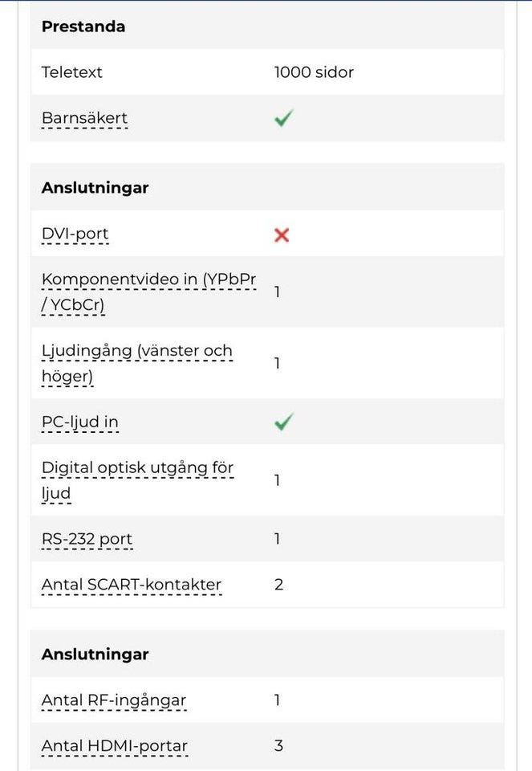This screenshot has width=532, height=771.
Task: Click the Teletext row label
Action: pyautogui.click(x=72, y=72)
